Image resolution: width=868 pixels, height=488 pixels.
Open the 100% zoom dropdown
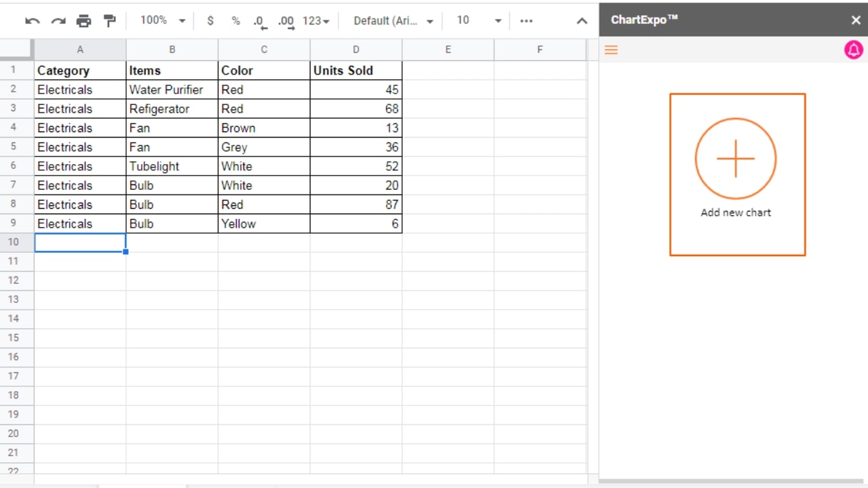pyautogui.click(x=162, y=21)
